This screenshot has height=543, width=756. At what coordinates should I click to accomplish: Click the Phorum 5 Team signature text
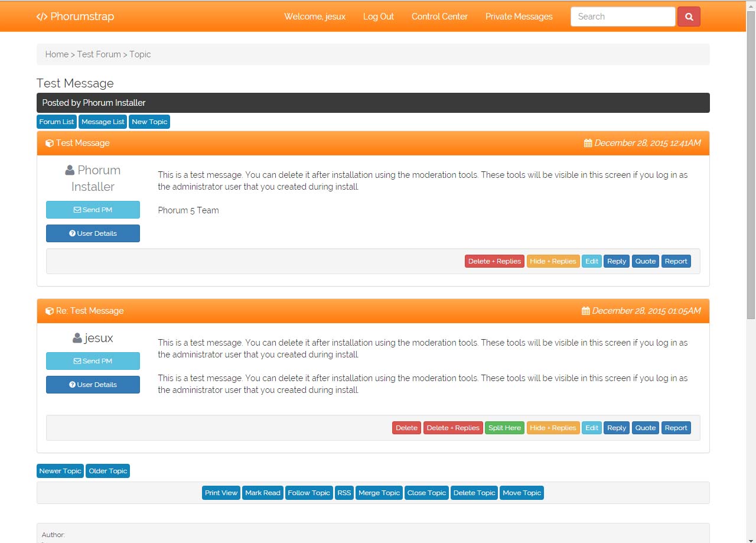[x=188, y=210]
